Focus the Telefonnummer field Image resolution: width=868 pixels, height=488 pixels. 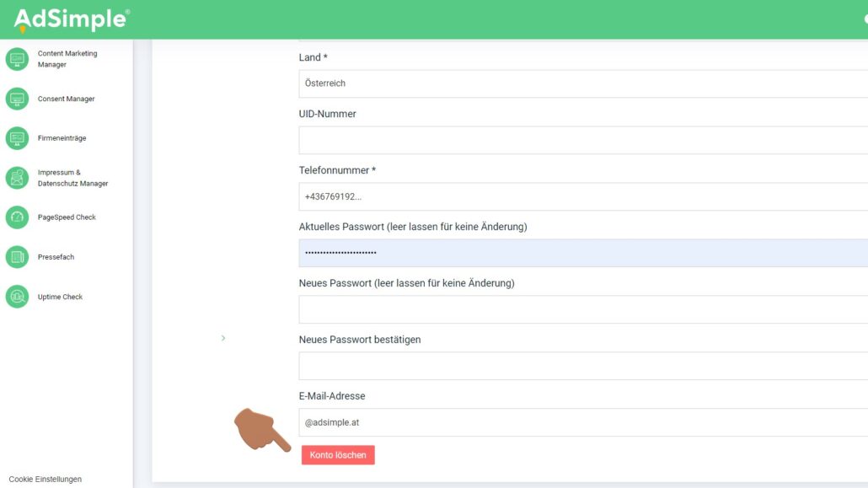(x=581, y=196)
